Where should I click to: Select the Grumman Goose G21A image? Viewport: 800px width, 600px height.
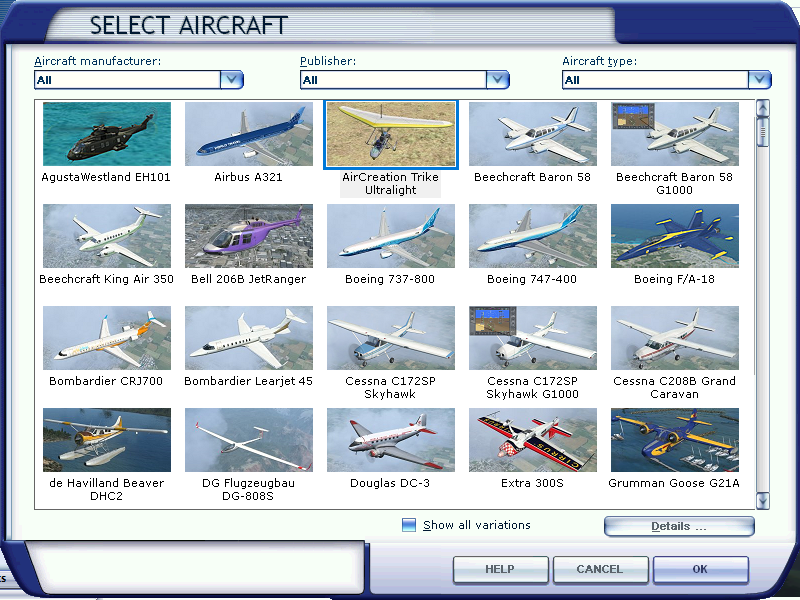674,440
